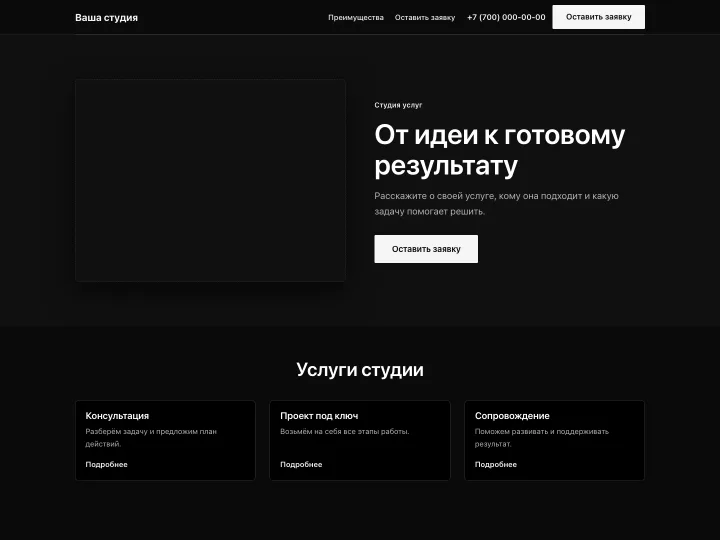The width and height of the screenshot is (720, 540).
Task: Click the Ваша студия logo text
Action: 106,17
